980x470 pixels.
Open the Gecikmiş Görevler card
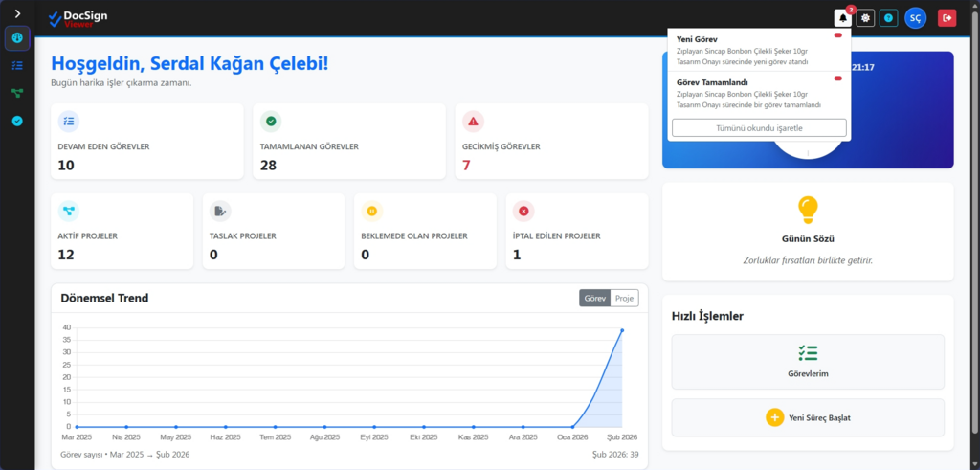coord(546,142)
